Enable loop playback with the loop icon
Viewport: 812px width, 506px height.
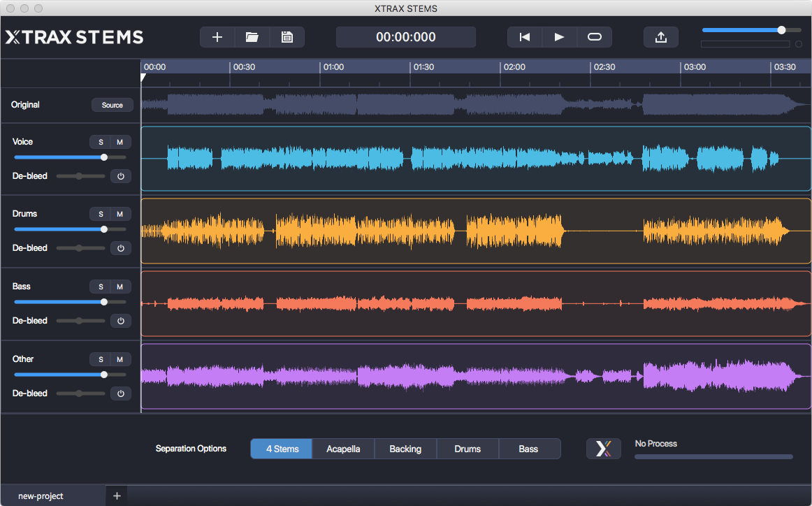tap(595, 36)
